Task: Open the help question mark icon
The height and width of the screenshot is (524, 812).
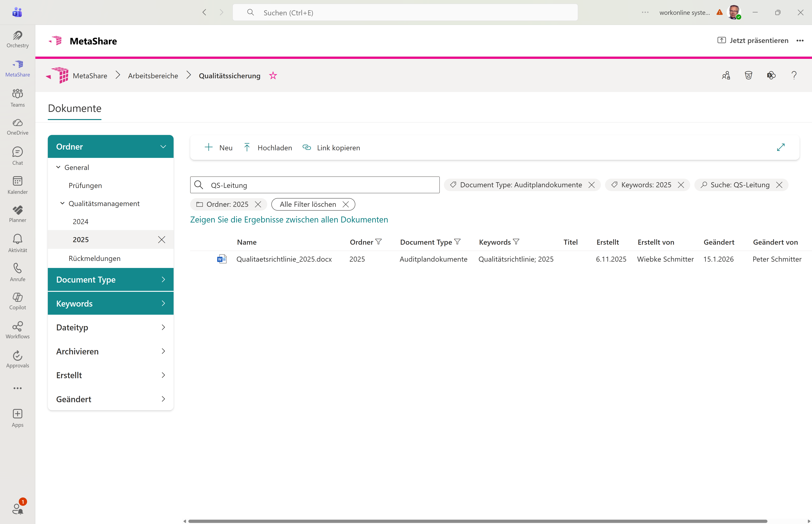Action: (x=794, y=76)
